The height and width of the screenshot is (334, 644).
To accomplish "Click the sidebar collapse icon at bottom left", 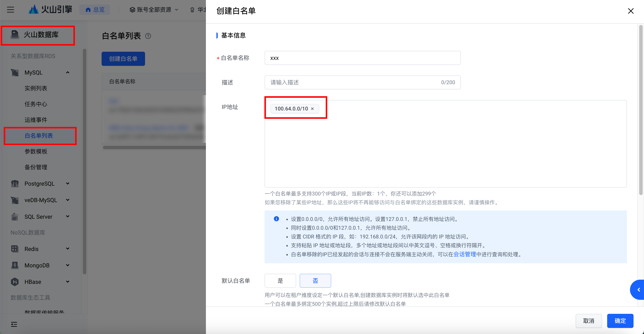I will [14, 324].
